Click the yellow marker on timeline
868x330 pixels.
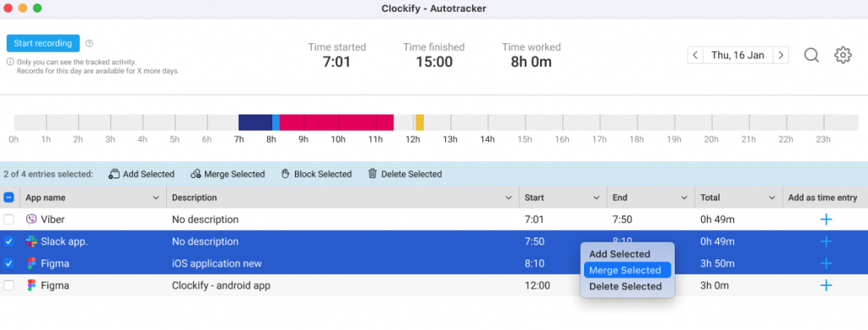coord(420,122)
